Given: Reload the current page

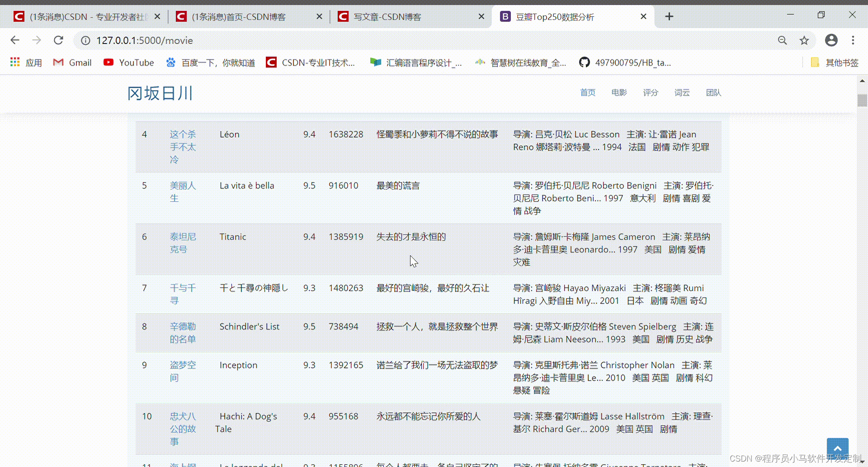Looking at the screenshot, I should (x=58, y=40).
